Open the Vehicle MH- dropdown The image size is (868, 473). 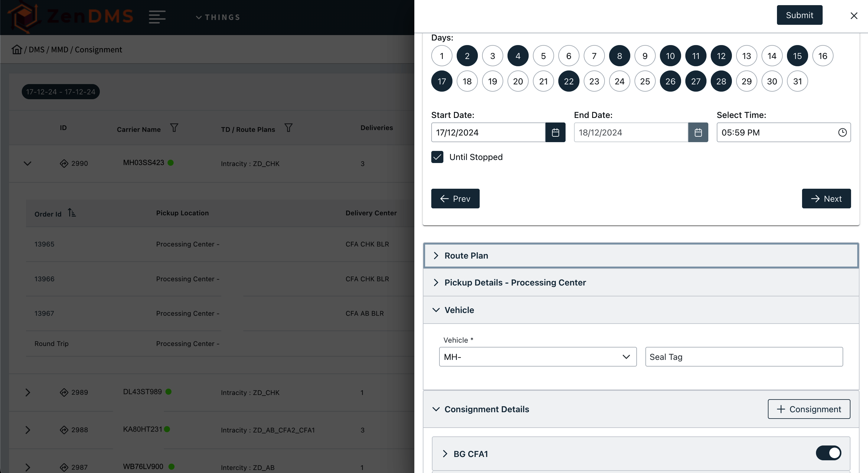[537, 357]
